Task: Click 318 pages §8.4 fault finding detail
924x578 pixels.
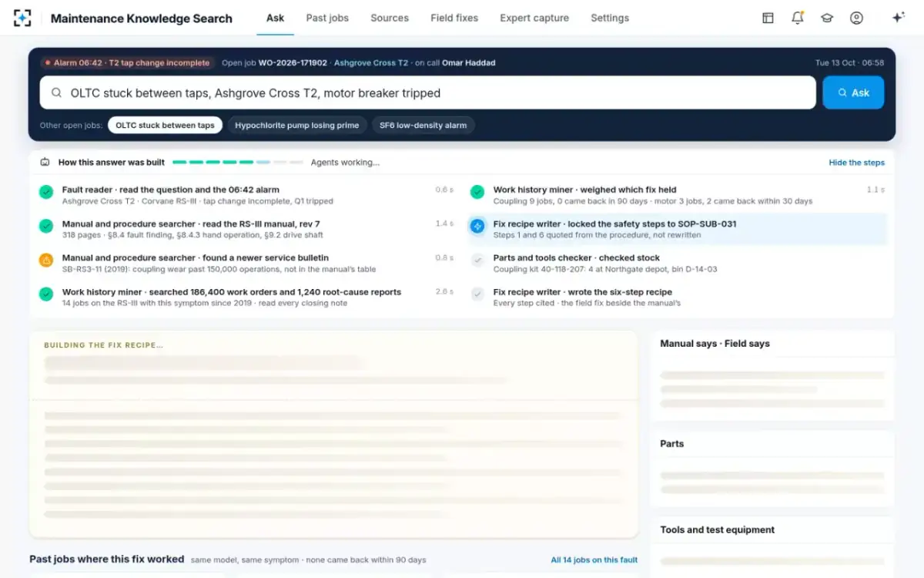Action: (x=192, y=235)
